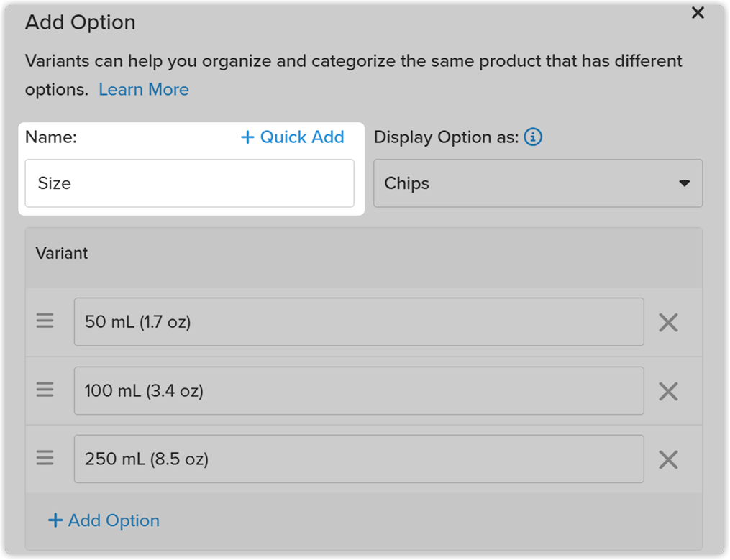
Task: Open the Chips display dropdown
Action: 538,183
